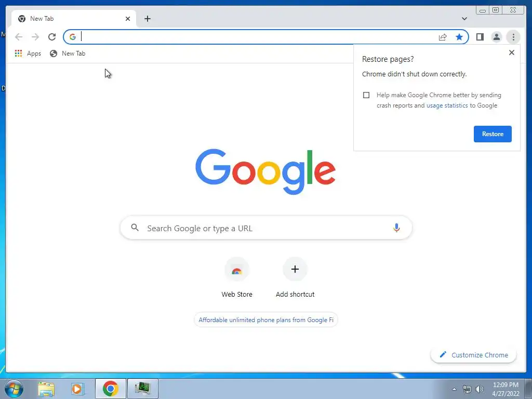
Task: Launch Windows Media Player from taskbar
Action: tap(77, 389)
